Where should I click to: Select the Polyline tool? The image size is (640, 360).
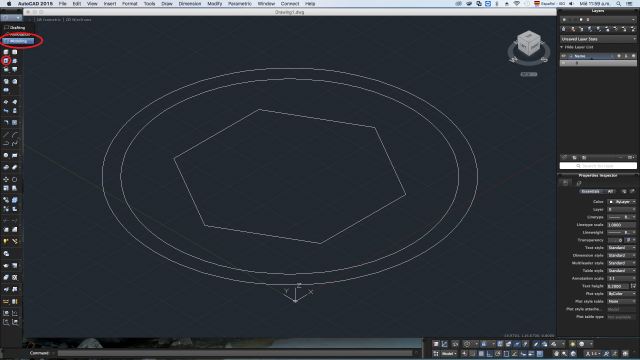click(x=6, y=143)
